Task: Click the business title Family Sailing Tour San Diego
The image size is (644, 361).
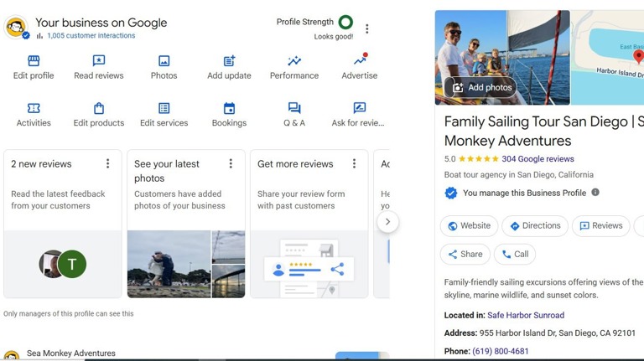Action: pyautogui.click(x=544, y=131)
